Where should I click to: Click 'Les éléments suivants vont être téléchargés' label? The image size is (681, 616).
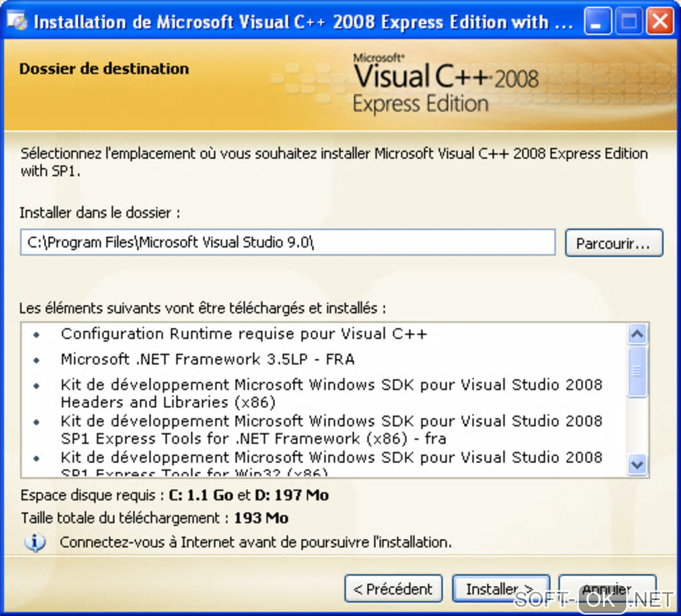202,308
